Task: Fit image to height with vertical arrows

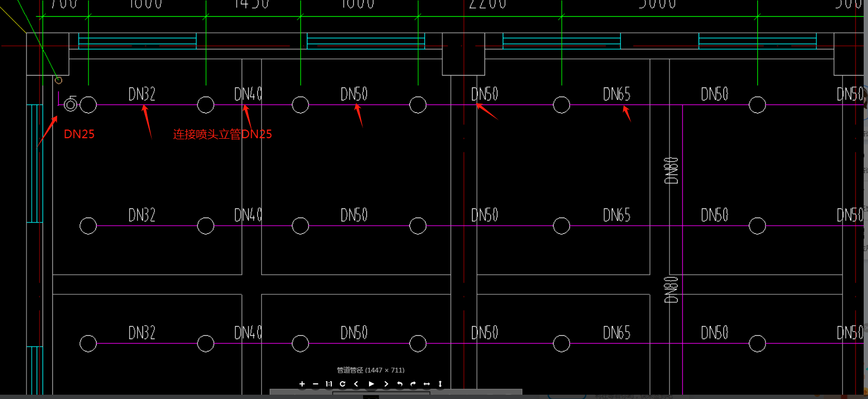Action: [440, 384]
